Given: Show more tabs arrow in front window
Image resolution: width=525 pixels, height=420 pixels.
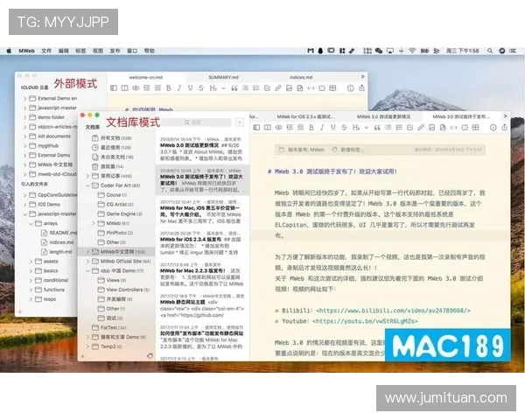Looking at the screenshot, I should [x=505, y=115].
